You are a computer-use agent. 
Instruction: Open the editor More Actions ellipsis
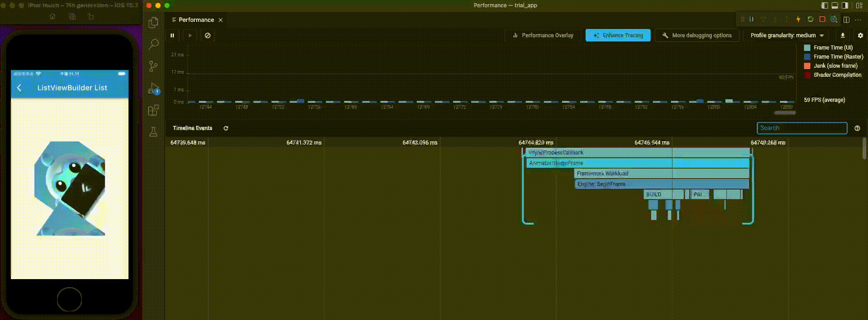tap(858, 20)
